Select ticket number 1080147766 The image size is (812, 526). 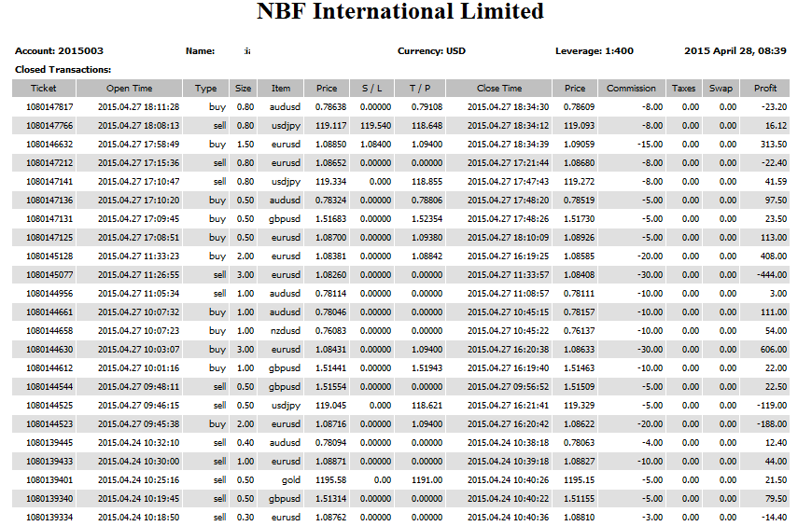49,125
